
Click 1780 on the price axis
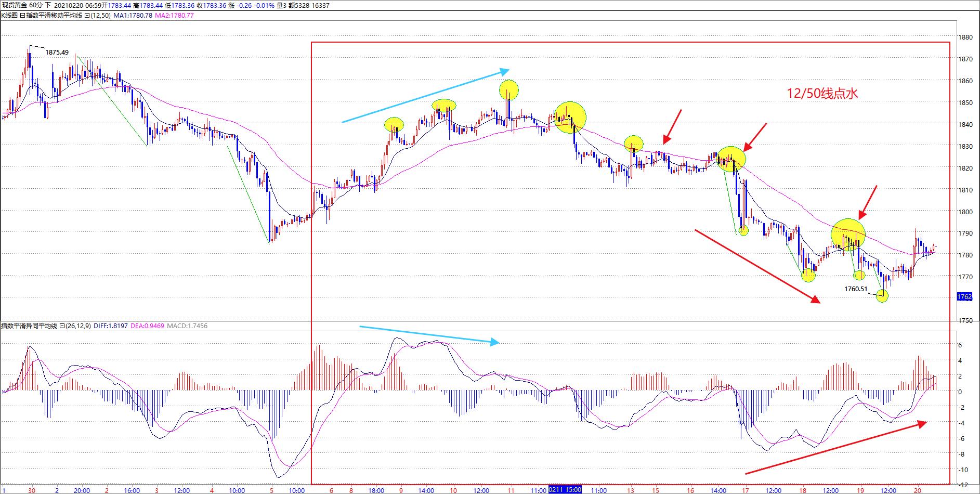966,255
